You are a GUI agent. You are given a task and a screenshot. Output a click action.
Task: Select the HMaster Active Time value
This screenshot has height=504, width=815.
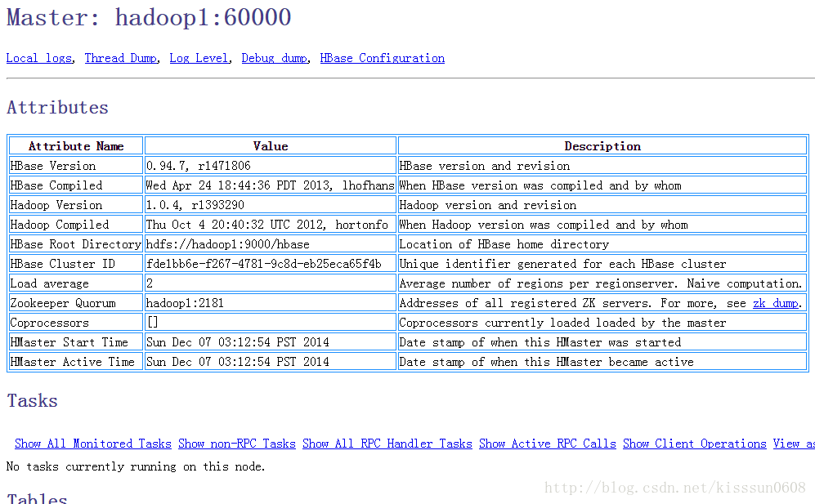[271, 362]
